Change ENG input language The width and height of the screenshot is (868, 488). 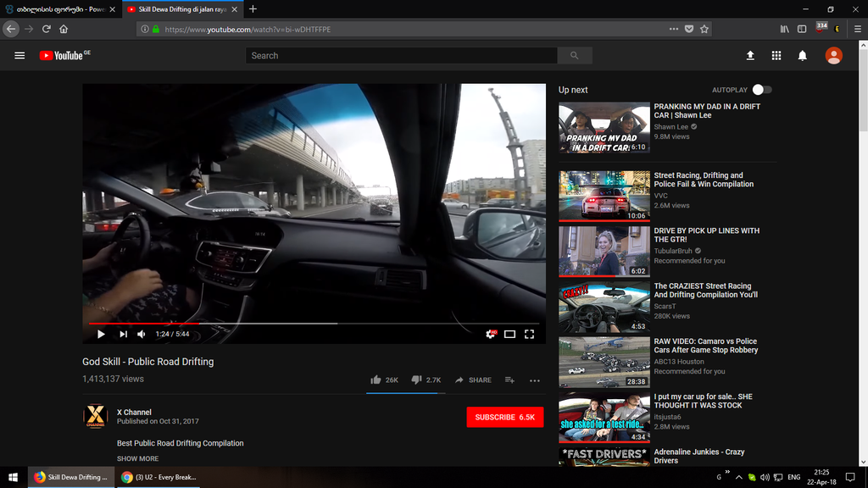coord(793,477)
